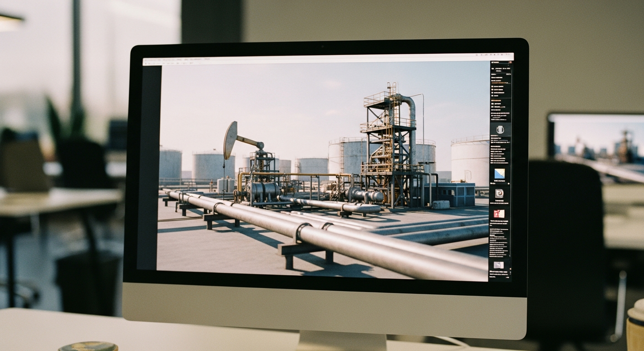The width and height of the screenshot is (644, 351).
Task: Click the round knob beside the blue swatch row
Action: [x=509, y=183]
